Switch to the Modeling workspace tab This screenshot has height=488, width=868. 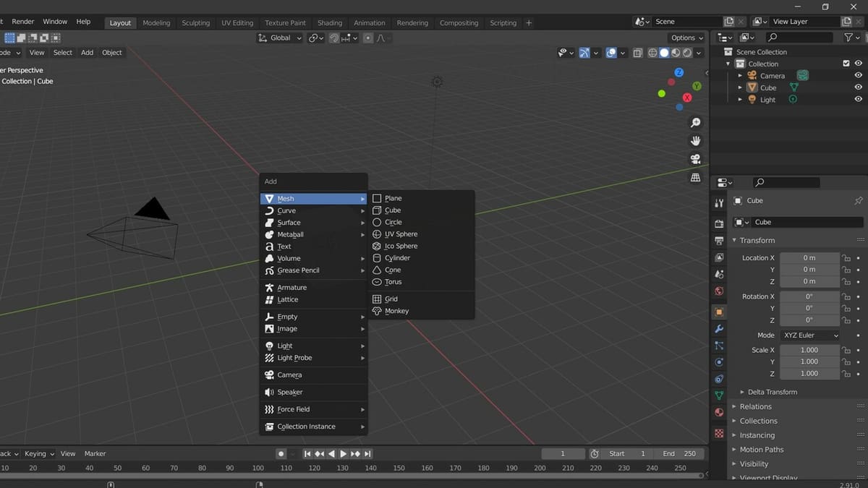[x=156, y=22]
